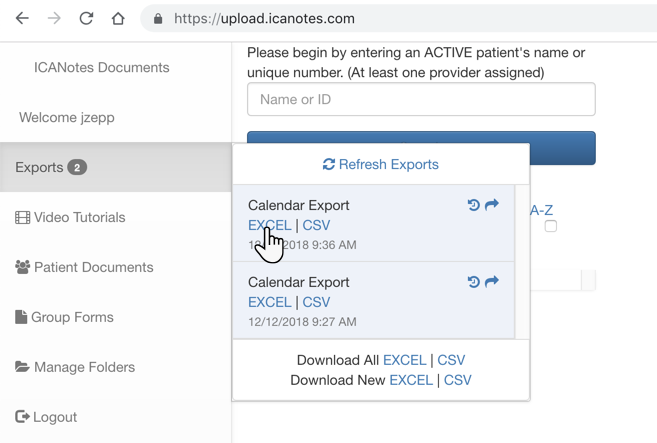Click the browser back arrow
The width and height of the screenshot is (657, 443).
[x=22, y=18]
